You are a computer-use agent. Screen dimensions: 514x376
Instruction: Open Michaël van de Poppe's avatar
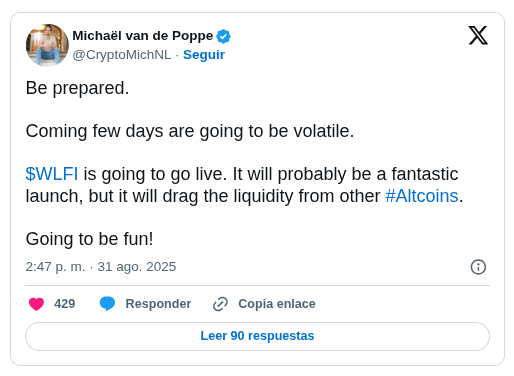[x=47, y=45]
